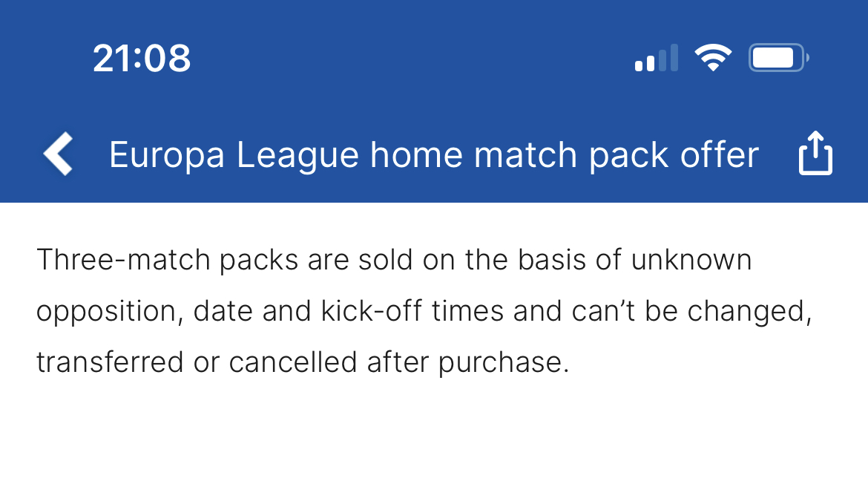Click the word "changed" in second line
Screen dimensions: 868x487
click(749, 312)
